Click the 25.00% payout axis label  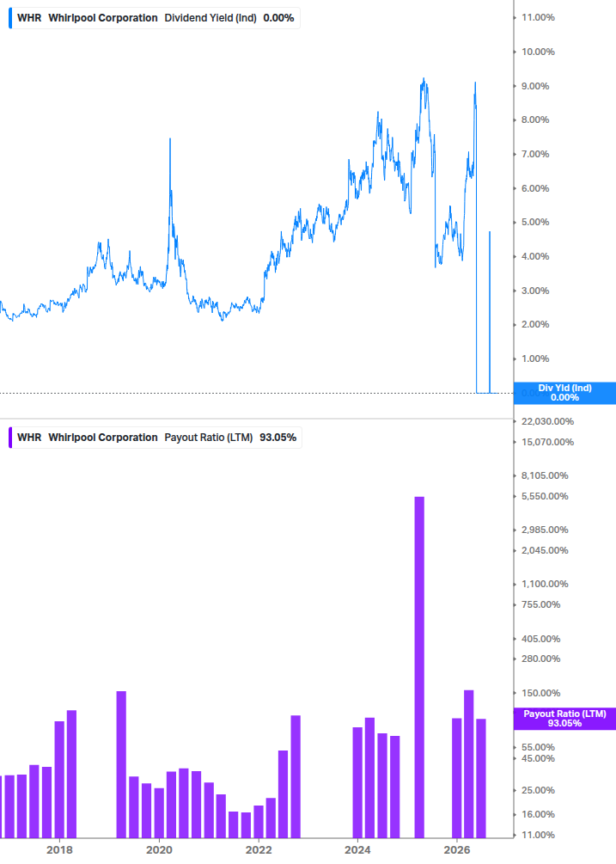pyautogui.click(x=538, y=791)
